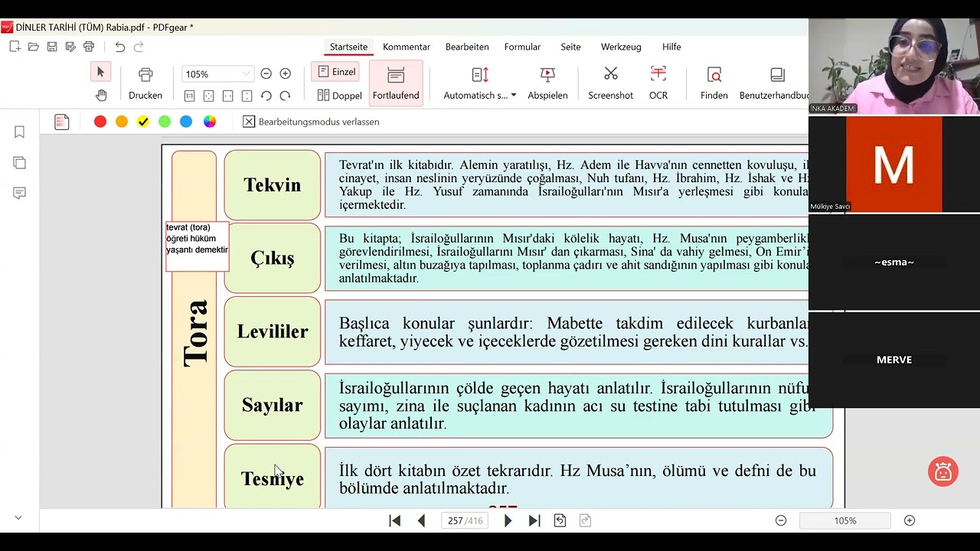Pick the yellow checked color swatch

(143, 122)
